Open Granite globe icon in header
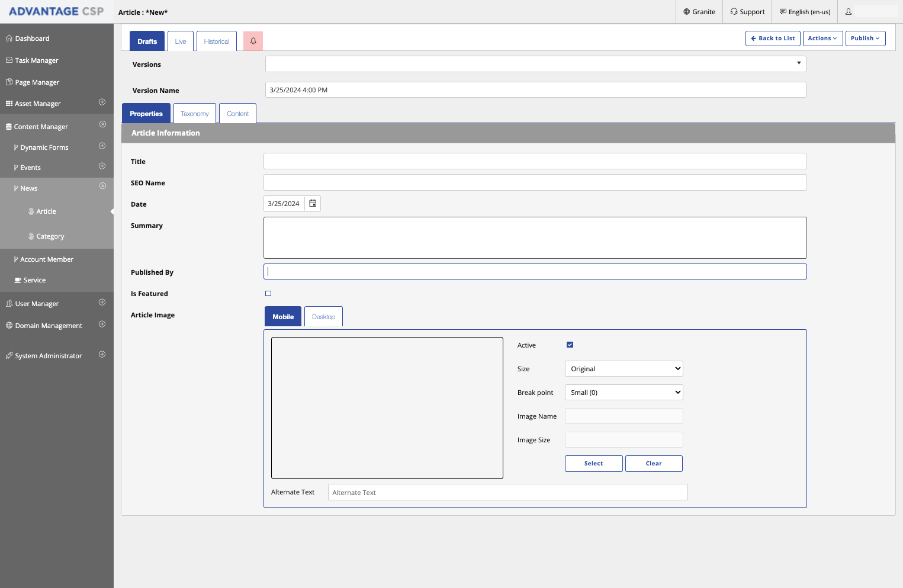The image size is (903, 588). click(x=687, y=12)
